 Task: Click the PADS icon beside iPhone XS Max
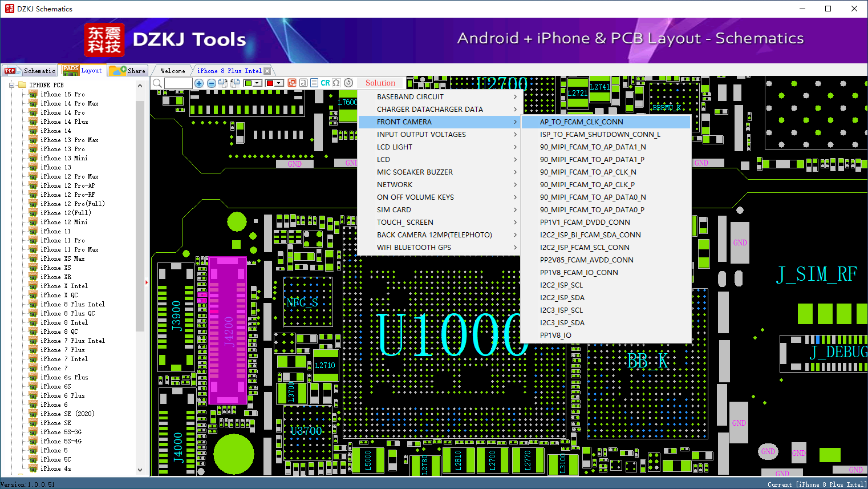coord(33,258)
